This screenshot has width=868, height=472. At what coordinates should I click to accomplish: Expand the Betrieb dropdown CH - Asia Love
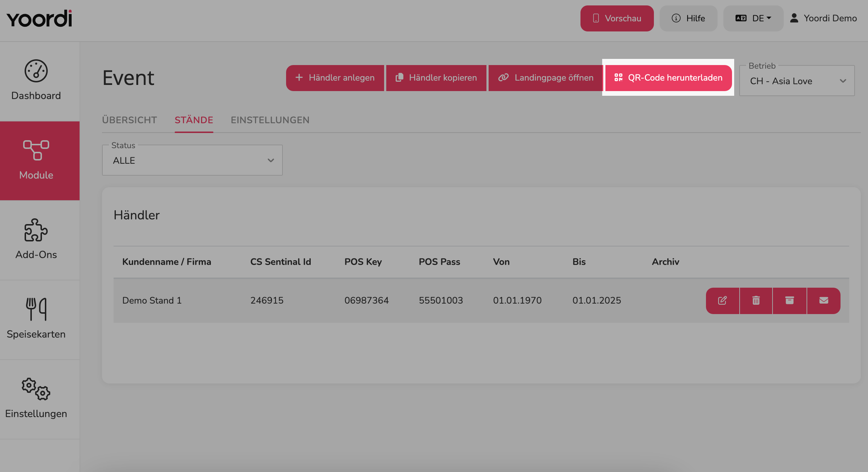pos(797,81)
